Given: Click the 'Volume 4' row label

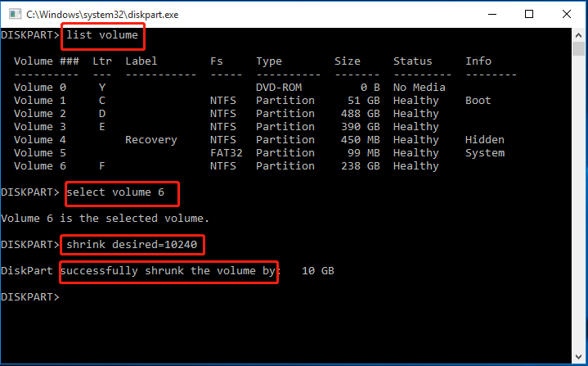Looking at the screenshot, I should point(40,140).
